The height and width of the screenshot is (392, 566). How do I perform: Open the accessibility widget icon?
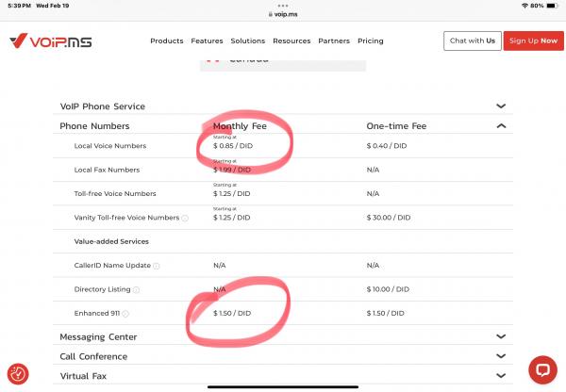coord(18,374)
